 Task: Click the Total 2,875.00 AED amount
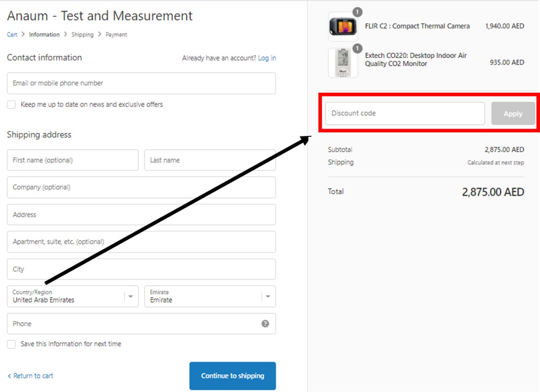tap(493, 192)
